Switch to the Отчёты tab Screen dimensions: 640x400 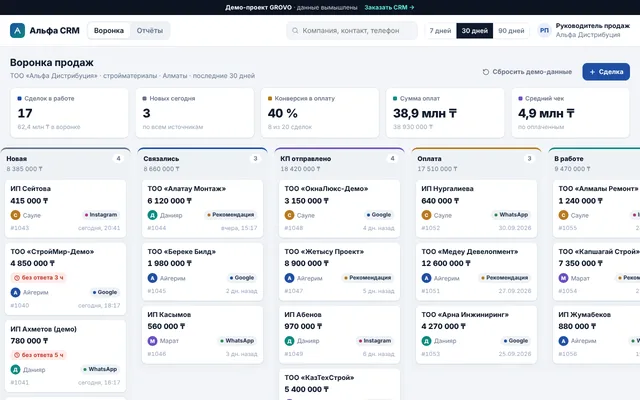coord(149,31)
